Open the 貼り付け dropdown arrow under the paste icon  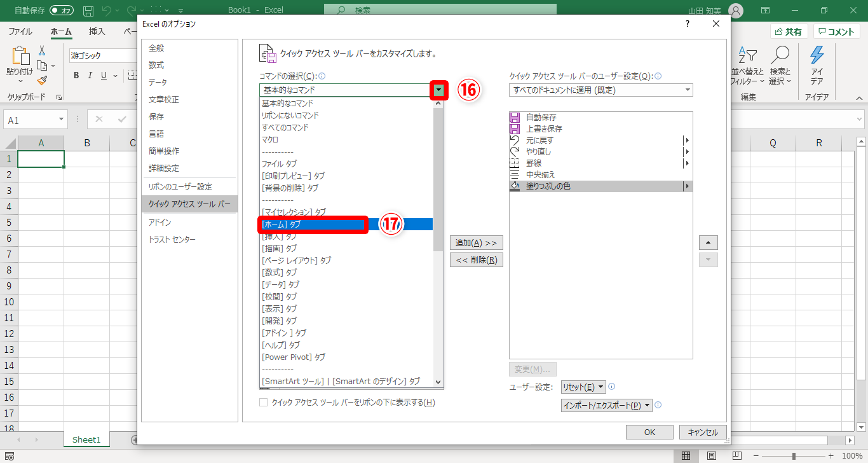21,81
